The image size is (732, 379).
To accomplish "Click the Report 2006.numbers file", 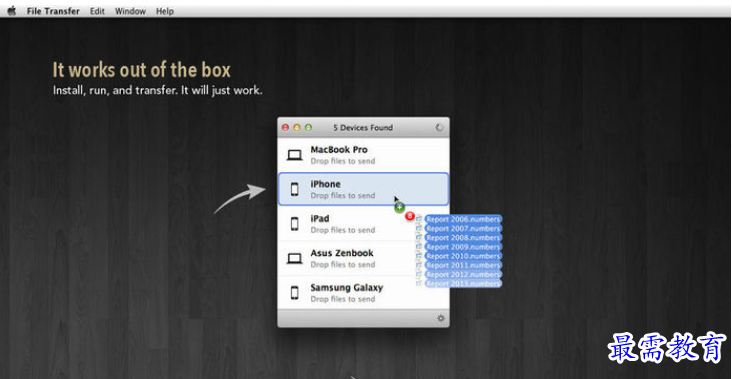I will [x=463, y=219].
